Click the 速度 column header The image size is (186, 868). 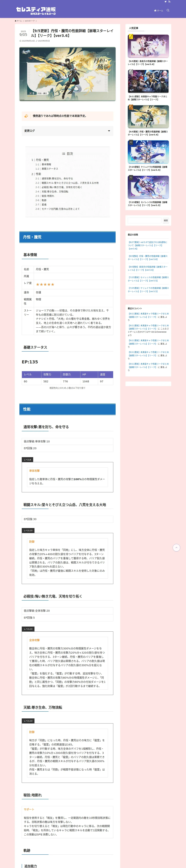(x=106, y=374)
